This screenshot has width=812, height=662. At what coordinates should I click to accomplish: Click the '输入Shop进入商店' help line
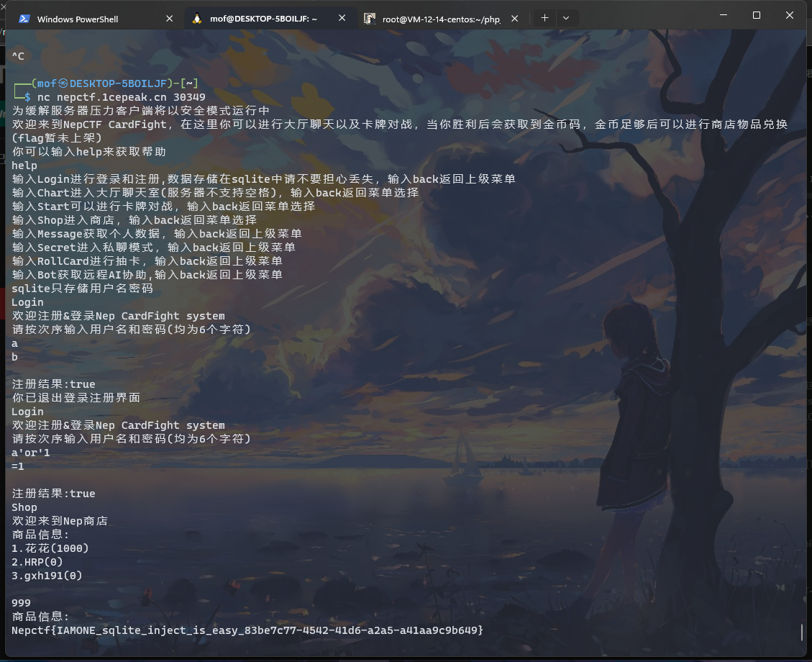(134, 219)
